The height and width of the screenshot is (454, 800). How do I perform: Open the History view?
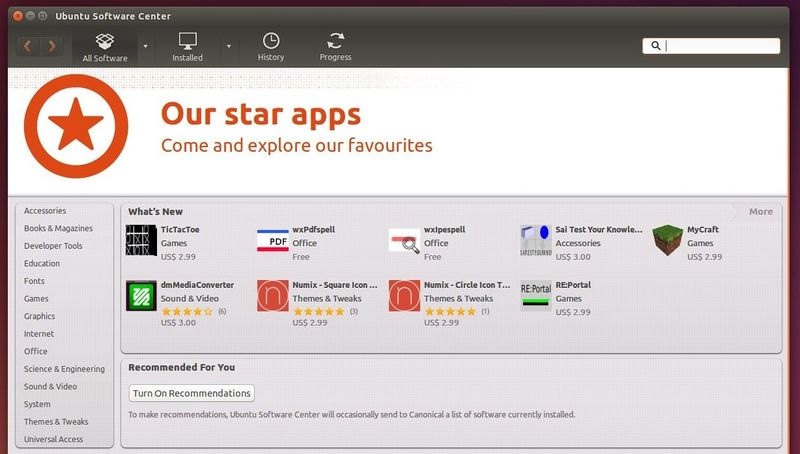click(271, 47)
